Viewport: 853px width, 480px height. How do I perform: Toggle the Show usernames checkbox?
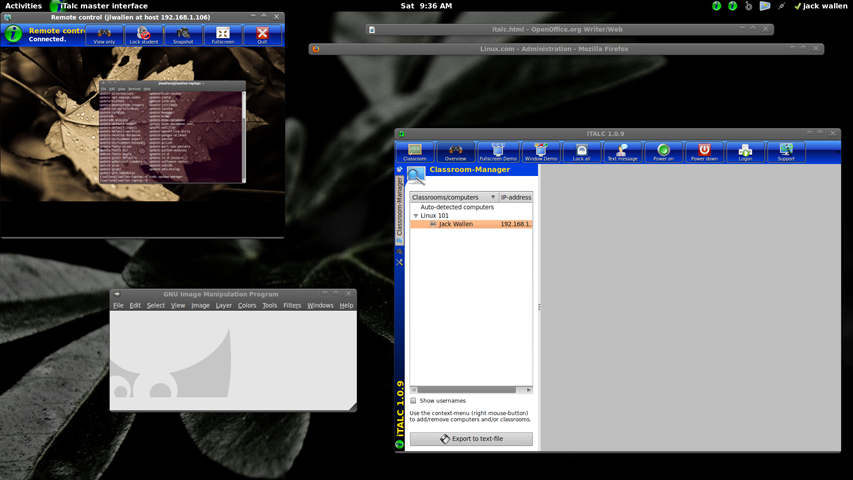pos(413,401)
